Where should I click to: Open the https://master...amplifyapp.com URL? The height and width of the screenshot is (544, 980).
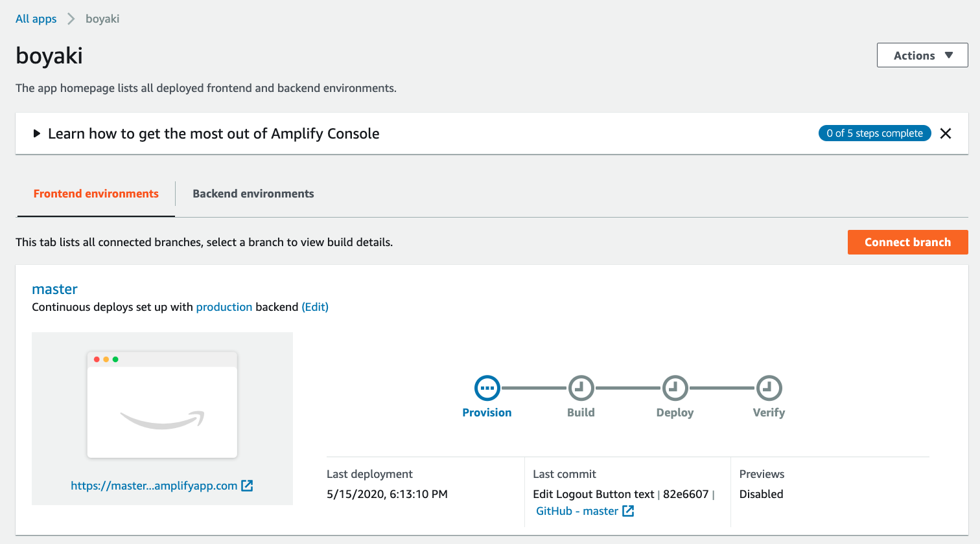(x=154, y=486)
